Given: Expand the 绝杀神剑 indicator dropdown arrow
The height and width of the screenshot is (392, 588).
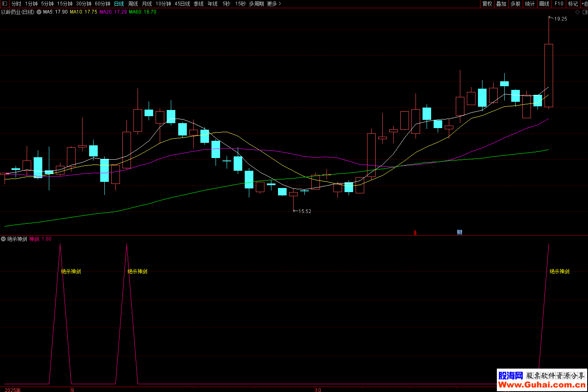Looking at the screenshot, I should pos(3,239).
